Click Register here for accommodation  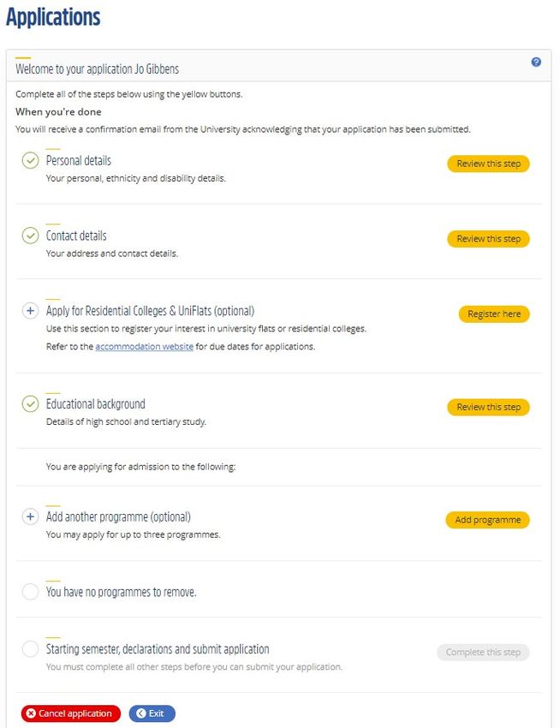coord(494,314)
